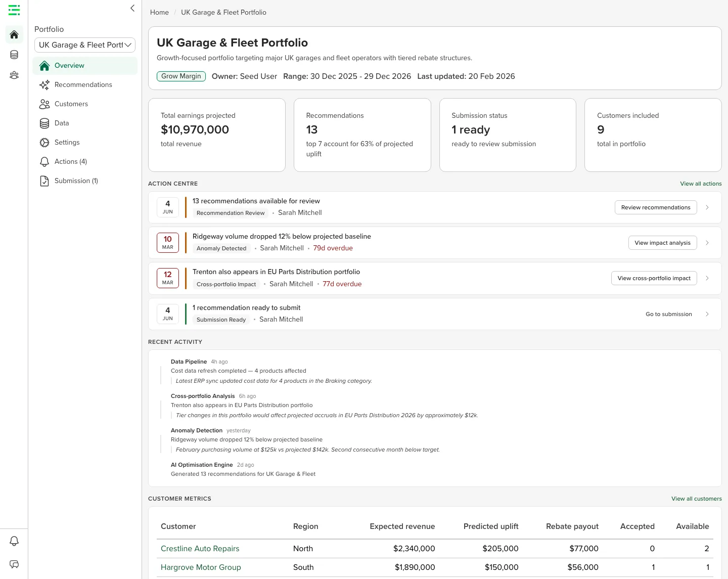Click the Data Pipeline activity entry title

[189, 362]
